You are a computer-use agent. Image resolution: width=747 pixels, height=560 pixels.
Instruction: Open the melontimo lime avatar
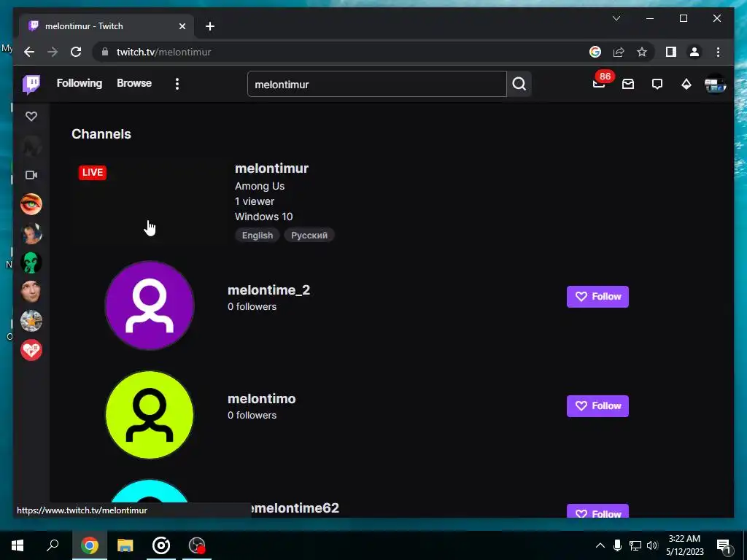click(x=150, y=415)
